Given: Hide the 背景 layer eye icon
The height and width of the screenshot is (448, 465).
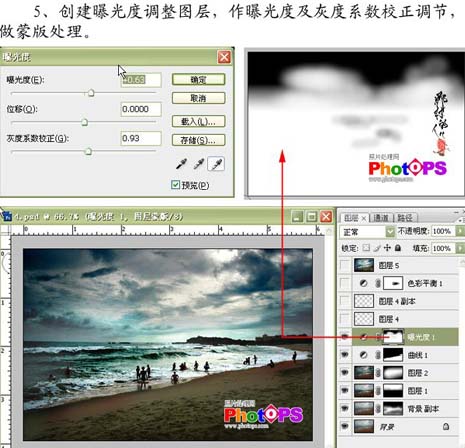Looking at the screenshot, I should [x=345, y=426].
